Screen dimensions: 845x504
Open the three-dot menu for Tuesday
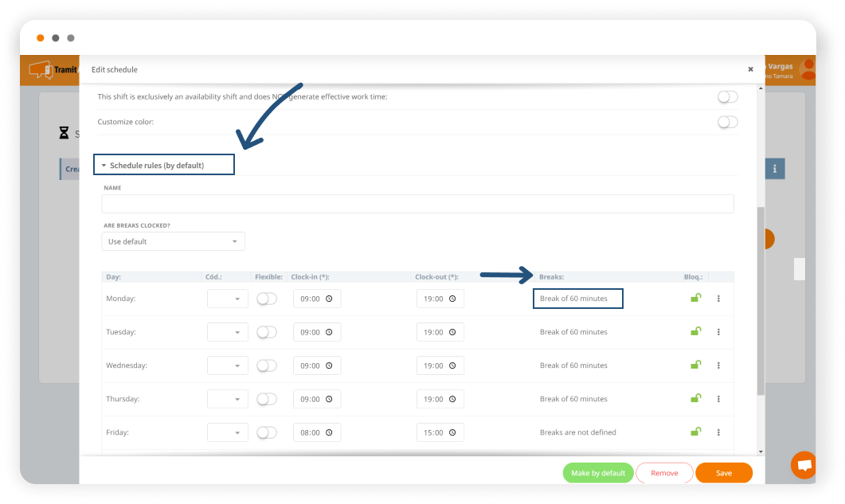(x=718, y=332)
